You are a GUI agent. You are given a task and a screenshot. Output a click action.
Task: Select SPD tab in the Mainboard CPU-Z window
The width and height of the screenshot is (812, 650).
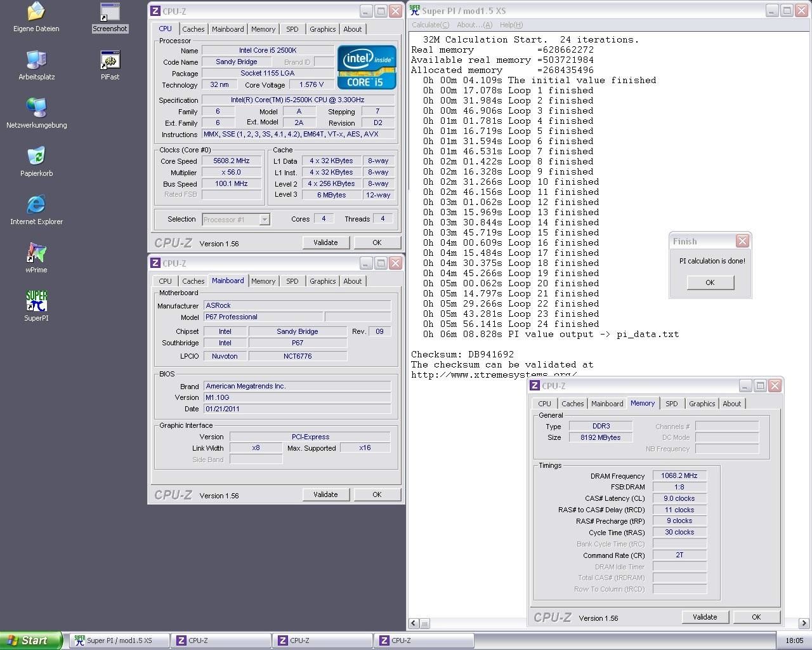pyautogui.click(x=292, y=281)
